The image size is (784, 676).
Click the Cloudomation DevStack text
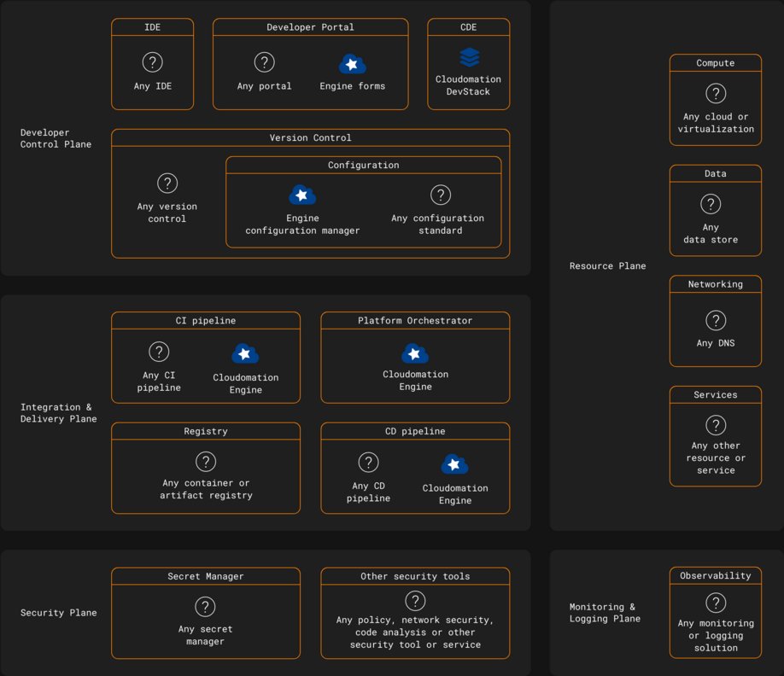coord(469,85)
